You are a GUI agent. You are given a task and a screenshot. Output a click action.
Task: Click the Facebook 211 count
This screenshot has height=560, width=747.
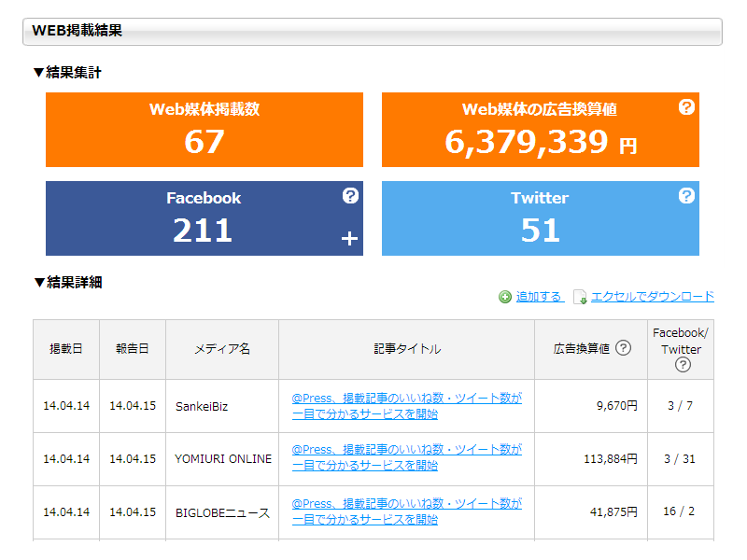tap(203, 231)
